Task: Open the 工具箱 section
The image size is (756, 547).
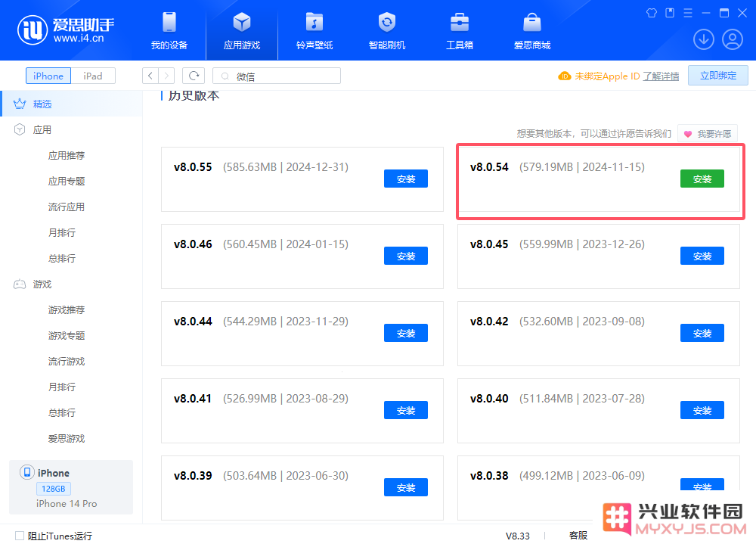Action: [460, 31]
